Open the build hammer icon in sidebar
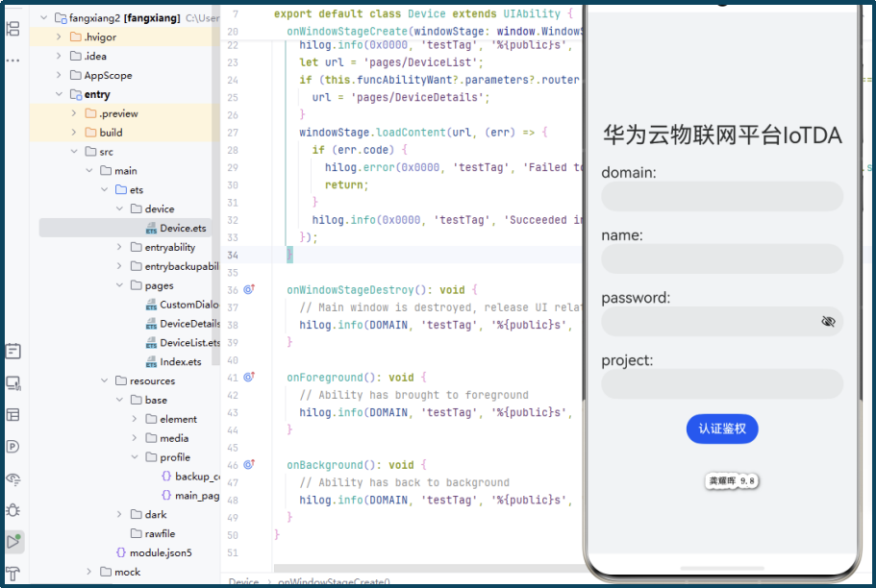876x588 pixels. (x=13, y=574)
